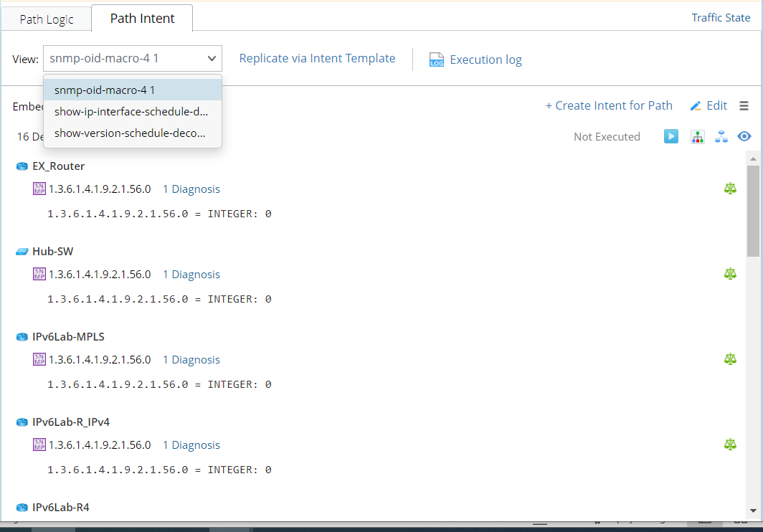Image resolution: width=763 pixels, height=532 pixels.
Task: Click the green balance scale icon for IPv6Lab-MPLS
Action: point(730,358)
